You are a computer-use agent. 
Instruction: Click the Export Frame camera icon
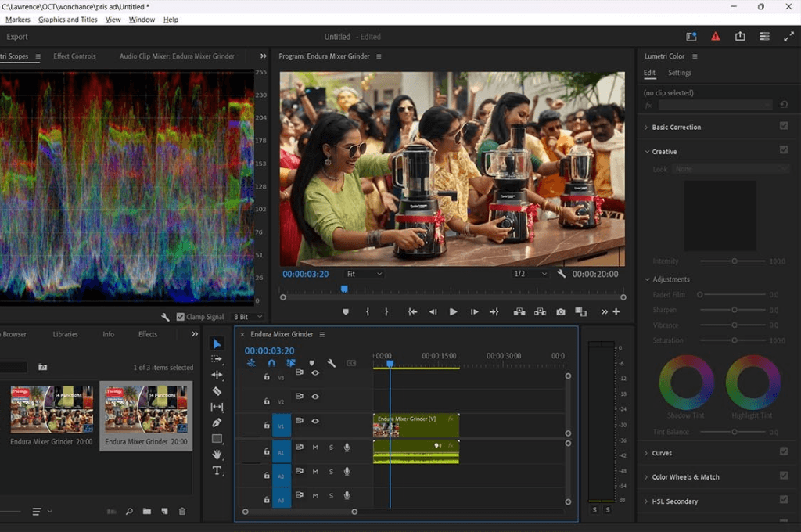tap(561, 311)
